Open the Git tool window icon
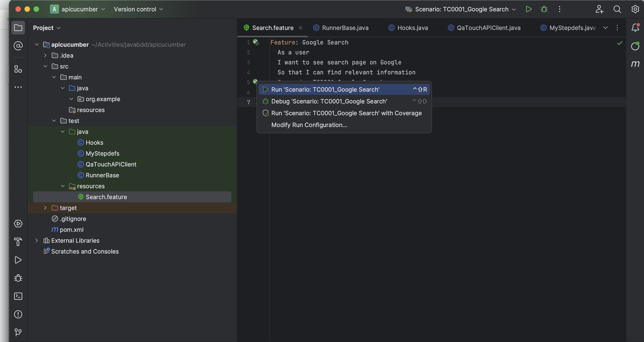Image resolution: width=644 pixels, height=342 pixels. [x=18, y=332]
